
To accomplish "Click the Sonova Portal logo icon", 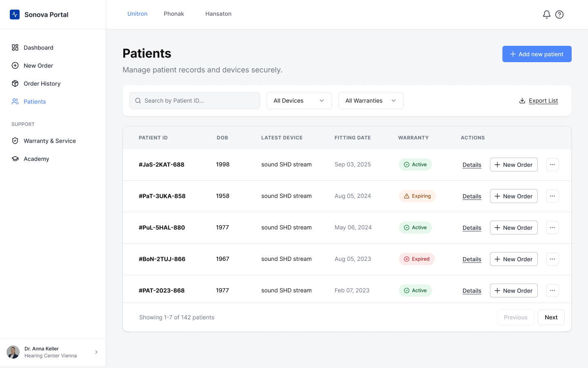I will 15,15.
